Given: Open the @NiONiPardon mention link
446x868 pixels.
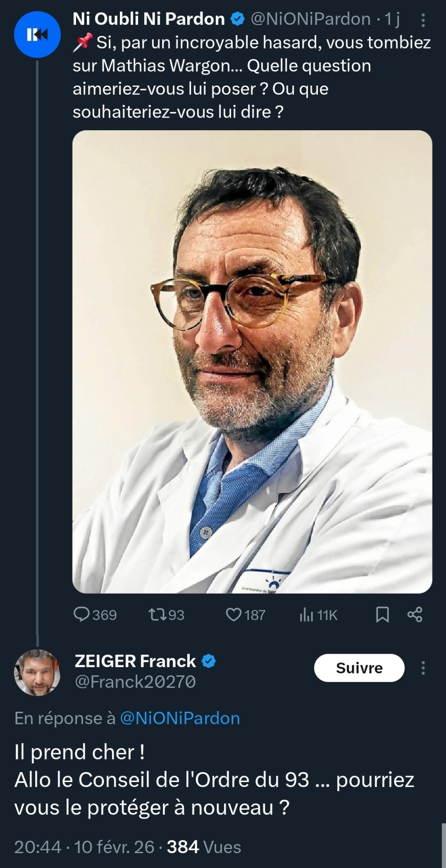Looking at the screenshot, I should click(x=179, y=718).
